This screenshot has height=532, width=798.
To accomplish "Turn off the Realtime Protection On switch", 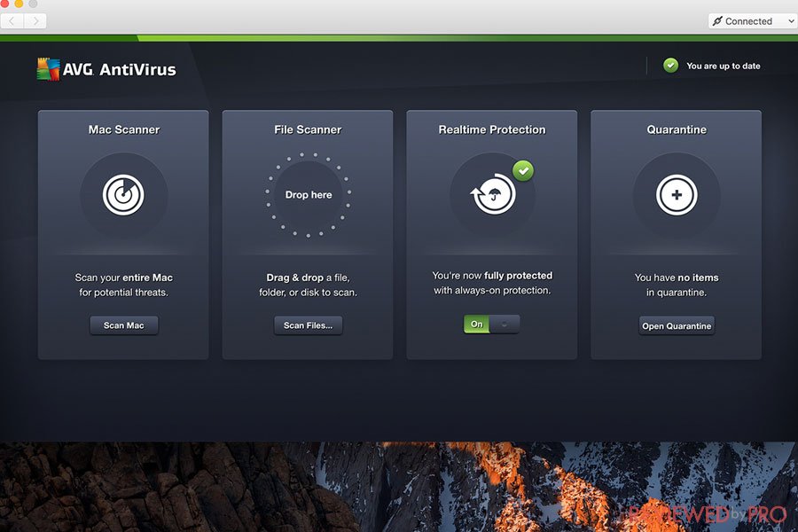I will [491, 324].
